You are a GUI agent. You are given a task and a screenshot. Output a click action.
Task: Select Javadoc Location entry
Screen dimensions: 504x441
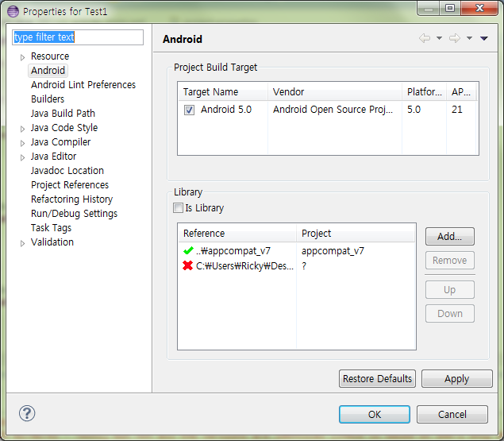click(x=67, y=170)
